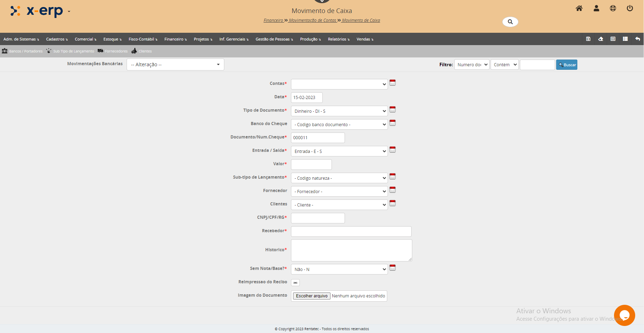This screenshot has width=644, height=333.
Task: Expand the Tipo de Documento dropdown
Action: (x=339, y=111)
